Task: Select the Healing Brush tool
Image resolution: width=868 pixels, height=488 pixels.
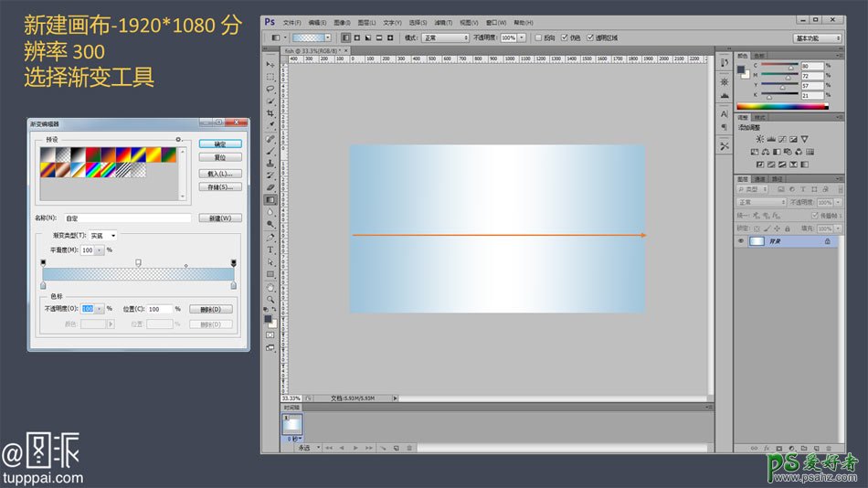Action: pyautogui.click(x=270, y=139)
